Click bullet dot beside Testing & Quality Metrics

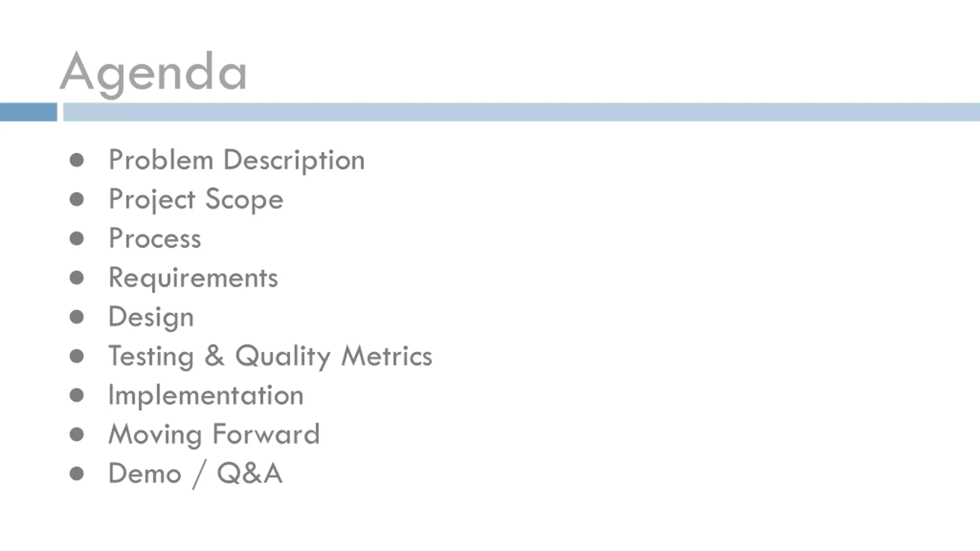[x=77, y=356]
